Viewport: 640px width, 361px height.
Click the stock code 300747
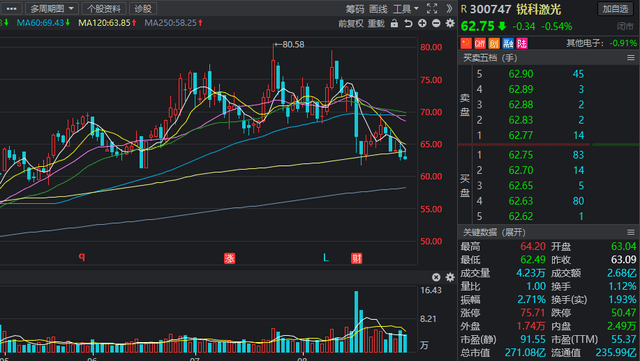pos(491,9)
